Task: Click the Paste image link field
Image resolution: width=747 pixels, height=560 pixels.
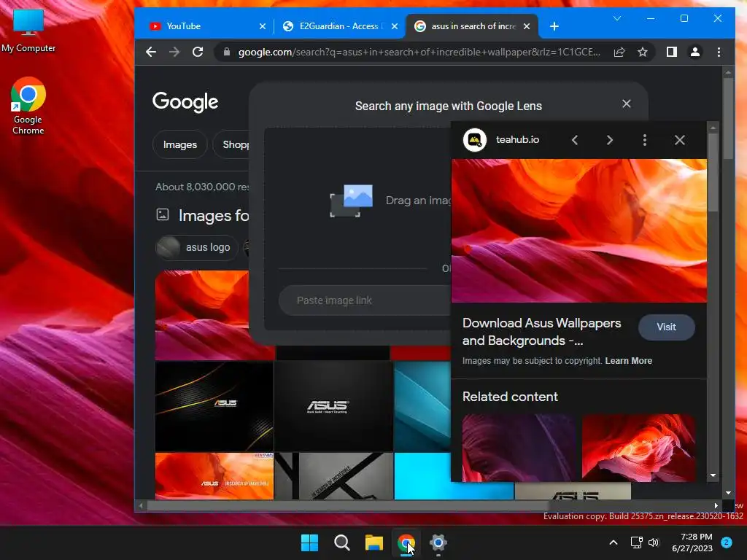Action: tap(365, 300)
